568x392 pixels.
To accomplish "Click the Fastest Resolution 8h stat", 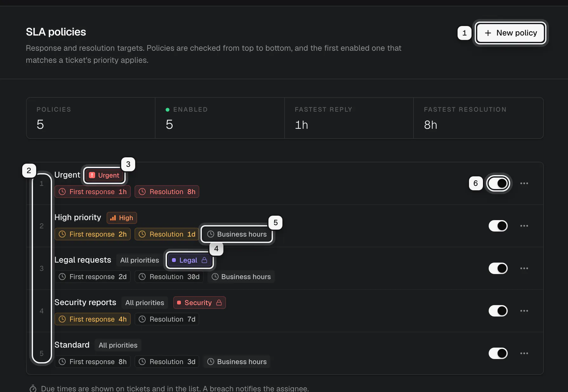I will pyautogui.click(x=478, y=118).
